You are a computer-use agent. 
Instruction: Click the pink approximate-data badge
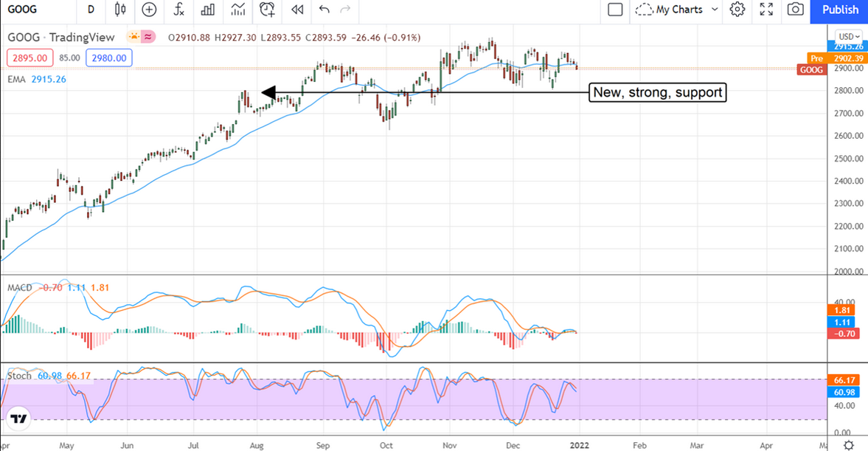[148, 37]
